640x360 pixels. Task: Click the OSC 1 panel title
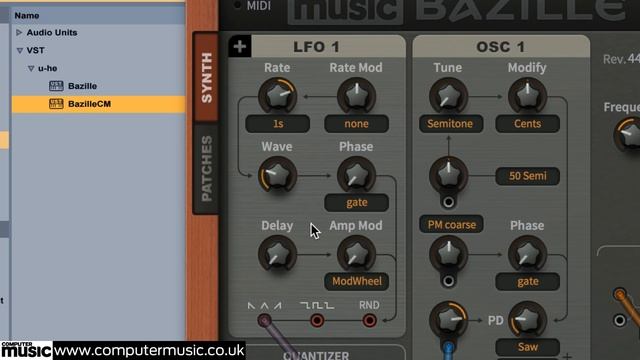pos(500,47)
